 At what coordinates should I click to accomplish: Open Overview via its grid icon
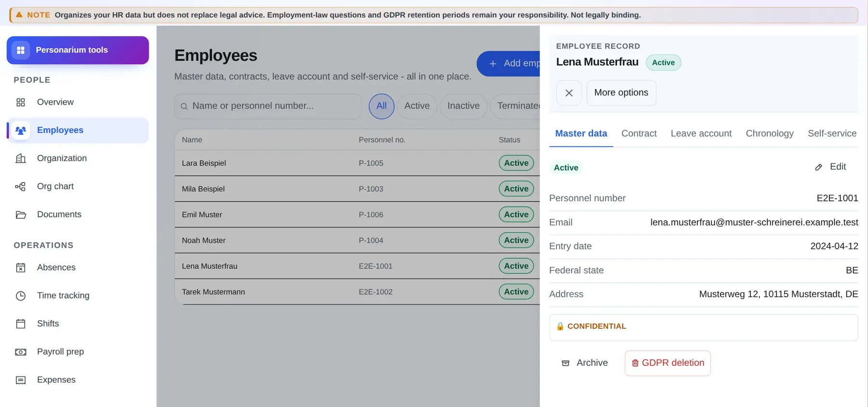tap(21, 102)
